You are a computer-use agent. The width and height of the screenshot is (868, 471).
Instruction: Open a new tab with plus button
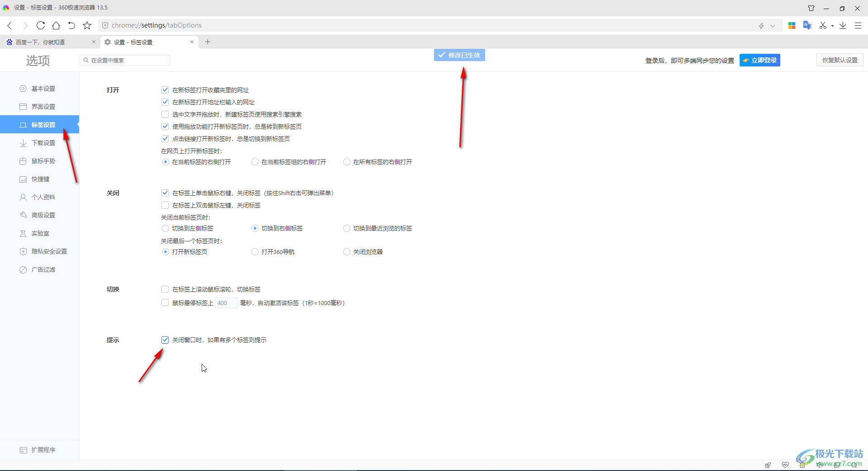[208, 42]
